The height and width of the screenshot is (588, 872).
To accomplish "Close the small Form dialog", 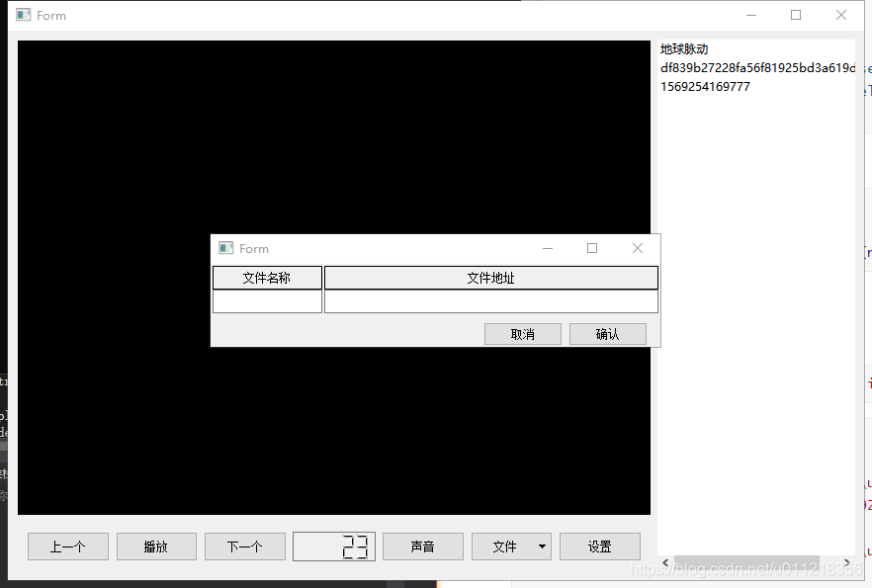I will 638,248.
